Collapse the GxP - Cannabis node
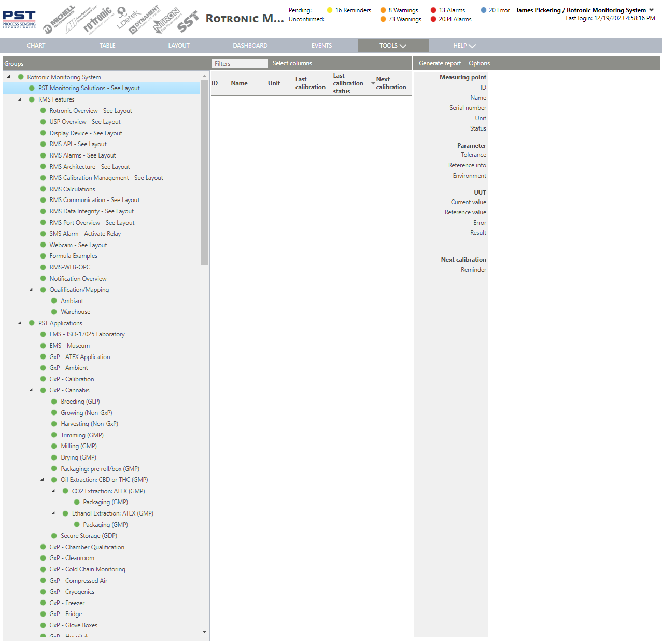Viewport: 662px width, 644px height. 31,390
